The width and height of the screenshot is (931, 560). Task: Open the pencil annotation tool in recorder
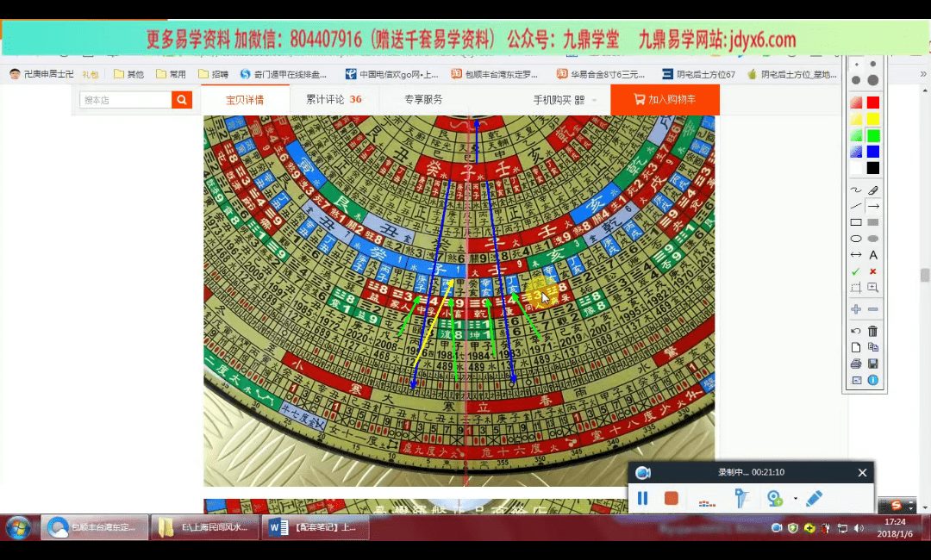(814, 498)
